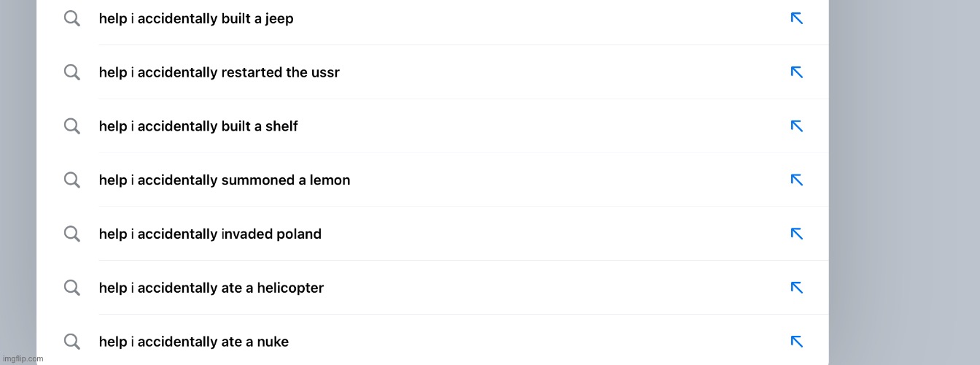Click the fill-in arrow beside "ate a helicopter"

click(x=796, y=288)
